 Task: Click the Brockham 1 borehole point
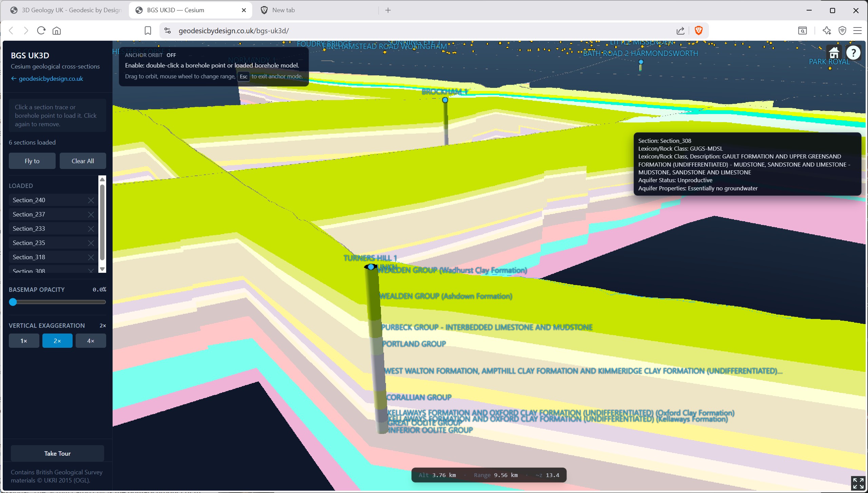[445, 100]
